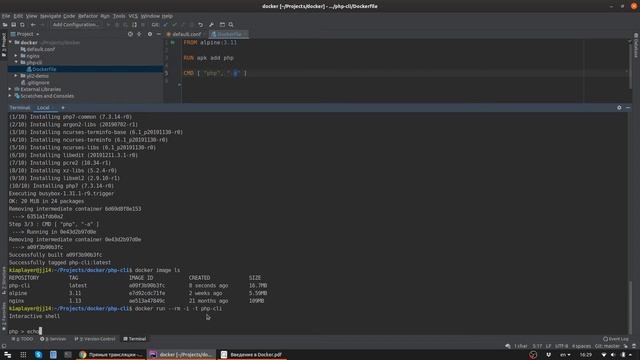The height and width of the screenshot is (360, 640).
Task: Open the Event Log
Action: (616, 339)
